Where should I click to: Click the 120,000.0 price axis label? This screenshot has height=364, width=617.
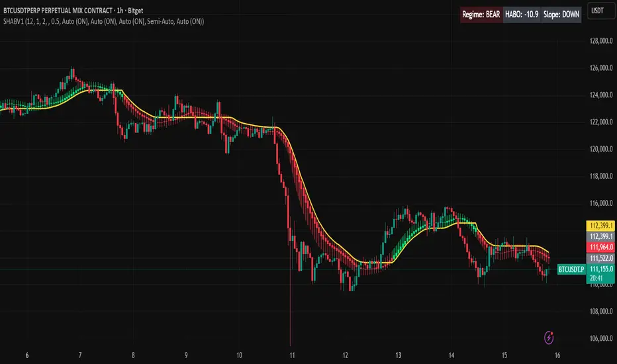601,149
